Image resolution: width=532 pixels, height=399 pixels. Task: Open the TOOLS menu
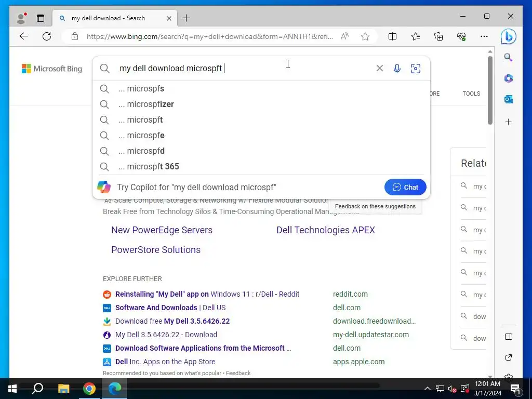[x=471, y=94]
